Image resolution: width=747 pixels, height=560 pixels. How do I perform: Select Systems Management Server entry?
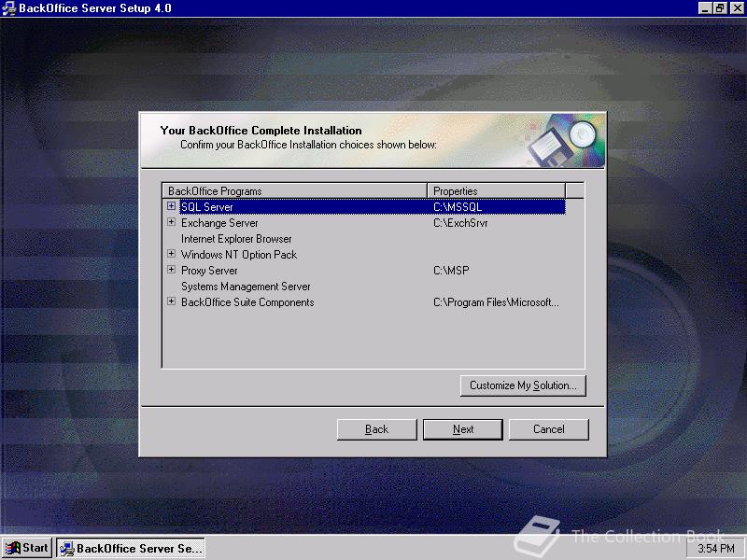pos(246,287)
